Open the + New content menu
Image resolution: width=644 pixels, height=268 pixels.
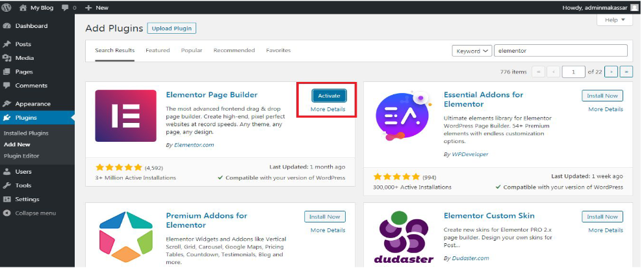[x=97, y=7]
